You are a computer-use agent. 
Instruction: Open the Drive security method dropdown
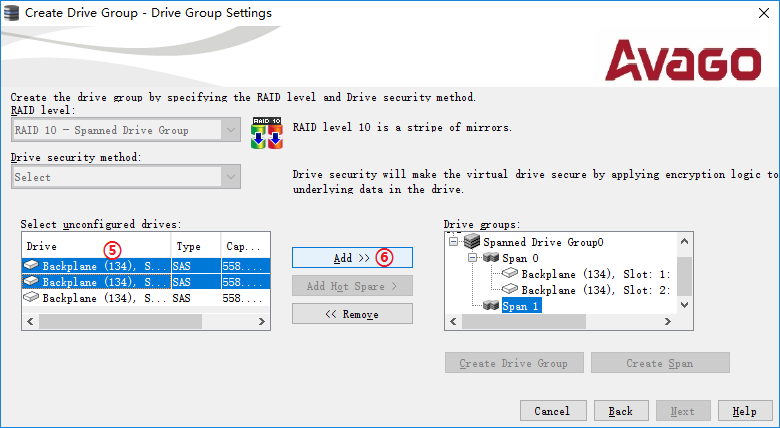pos(231,177)
